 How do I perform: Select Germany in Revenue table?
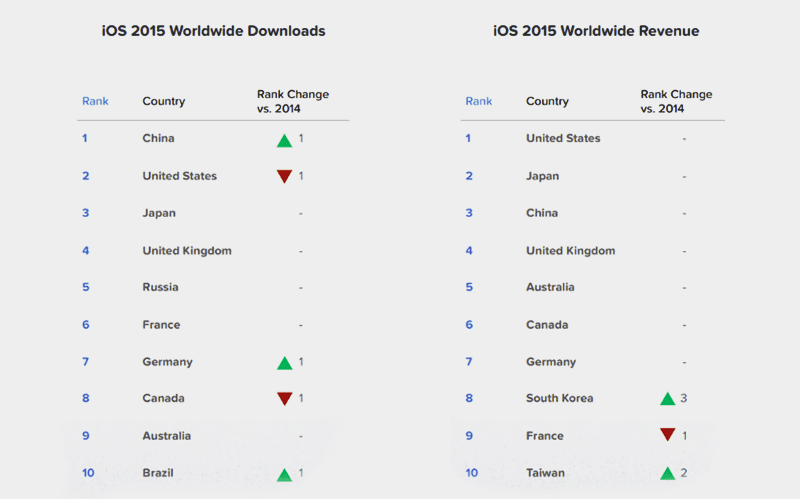(x=551, y=362)
